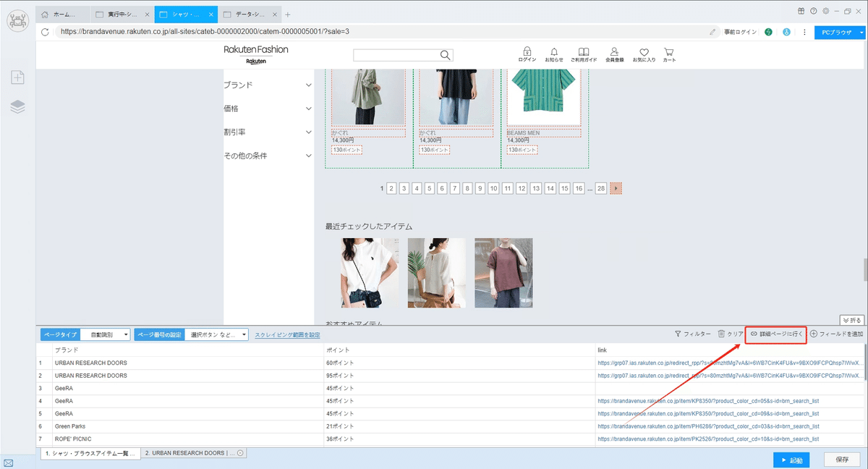The image size is (868, 469).
Task: Click the pencil edit icon in URL bar
Action: (712, 32)
